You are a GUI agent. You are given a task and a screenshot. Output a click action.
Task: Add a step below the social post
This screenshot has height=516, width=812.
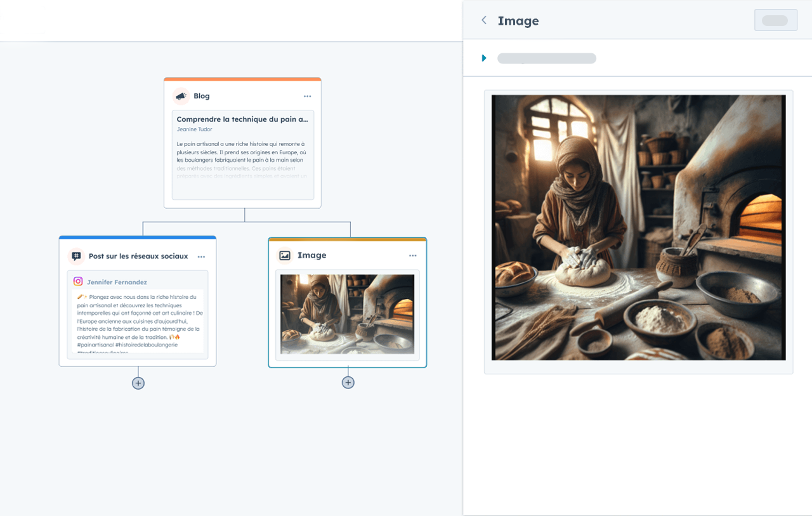coord(138,383)
